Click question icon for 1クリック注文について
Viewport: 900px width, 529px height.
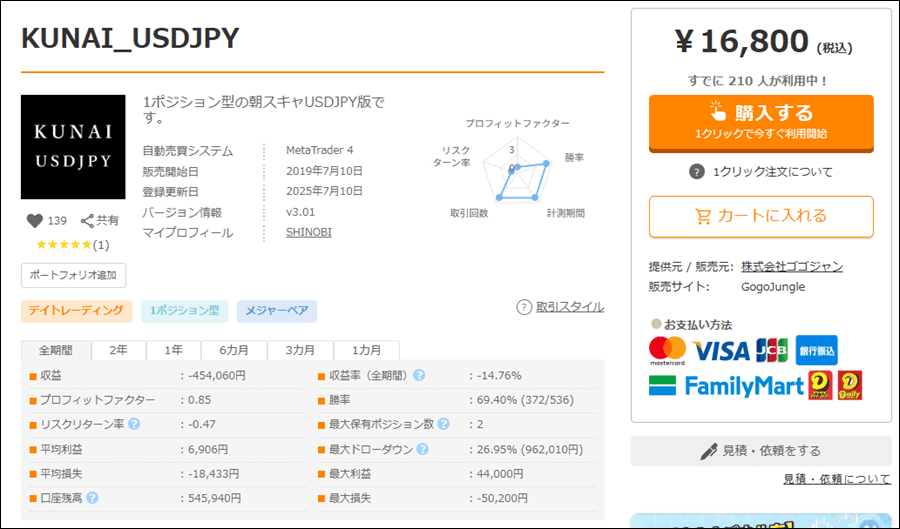tap(696, 172)
